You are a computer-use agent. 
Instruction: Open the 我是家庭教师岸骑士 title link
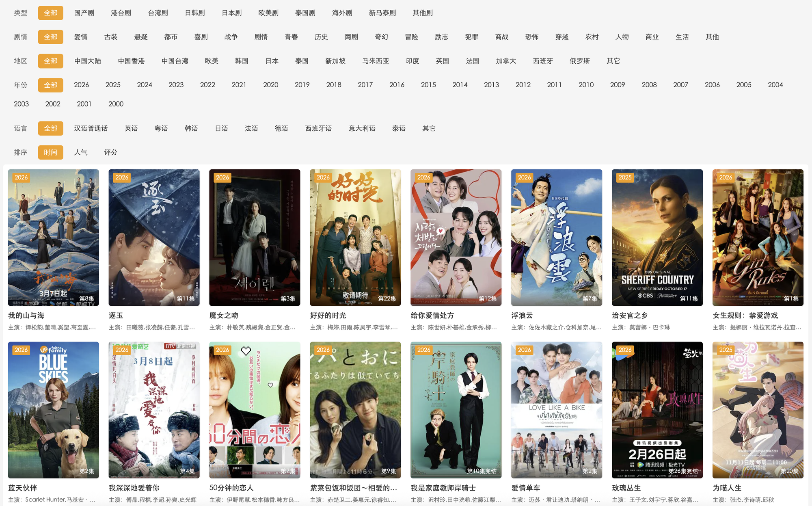(x=443, y=488)
